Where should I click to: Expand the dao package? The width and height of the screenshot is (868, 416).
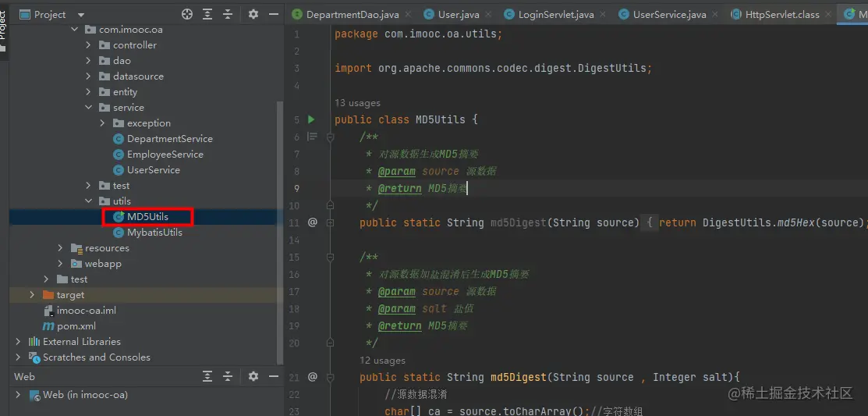89,60
